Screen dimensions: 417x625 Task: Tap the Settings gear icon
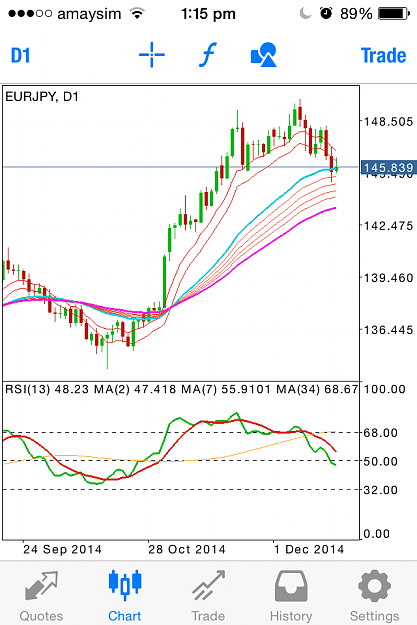pos(374,586)
